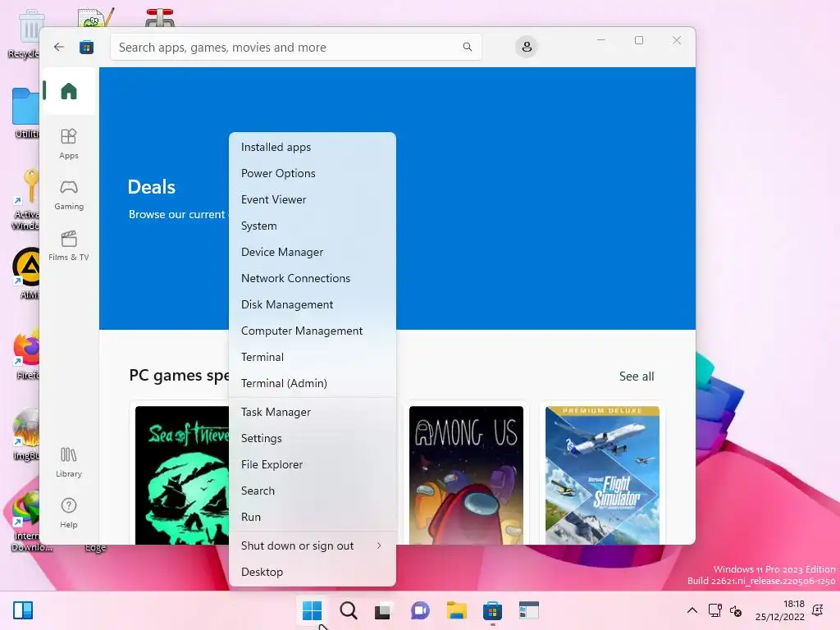This screenshot has height=630, width=840.
Task: Select Run in the context menu
Action: (313, 517)
